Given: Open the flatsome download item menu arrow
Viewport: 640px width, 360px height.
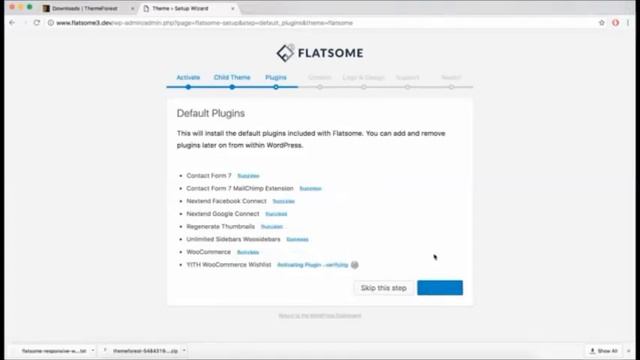Looking at the screenshot, I should [93, 351].
